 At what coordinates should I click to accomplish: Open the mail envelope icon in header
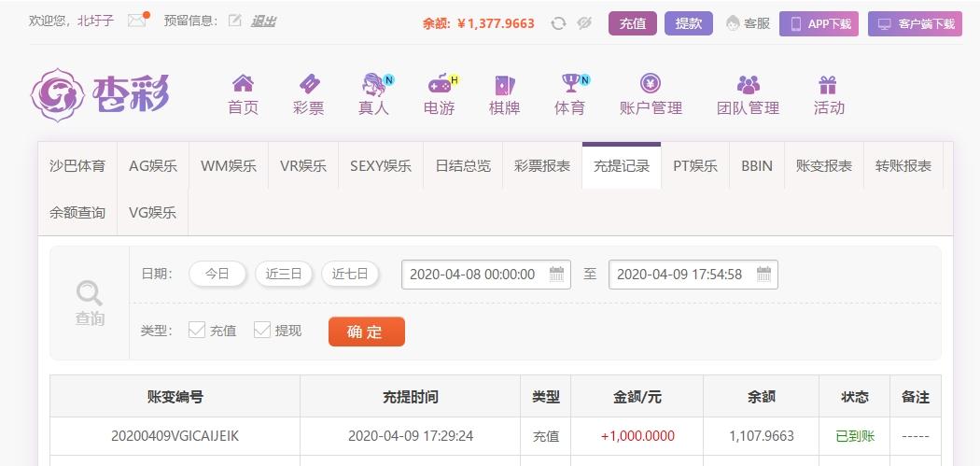click(x=136, y=21)
